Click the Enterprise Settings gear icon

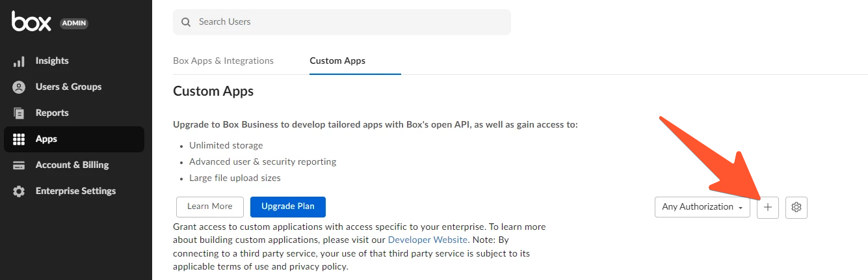pyautogui.click(x=19, y=191)
